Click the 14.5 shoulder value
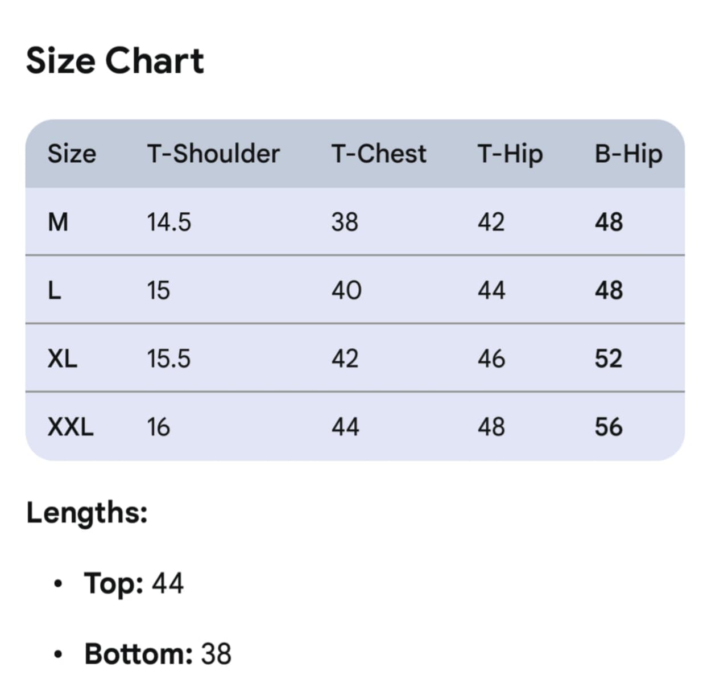This screenshot has height=700, width=728. (x=169, y=222)
